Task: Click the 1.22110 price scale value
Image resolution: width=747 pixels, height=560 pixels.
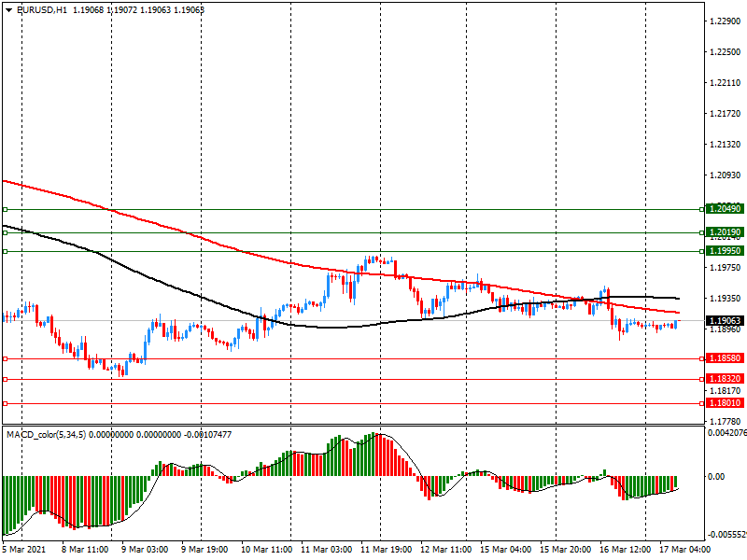Action: click(x=726, y=83)
